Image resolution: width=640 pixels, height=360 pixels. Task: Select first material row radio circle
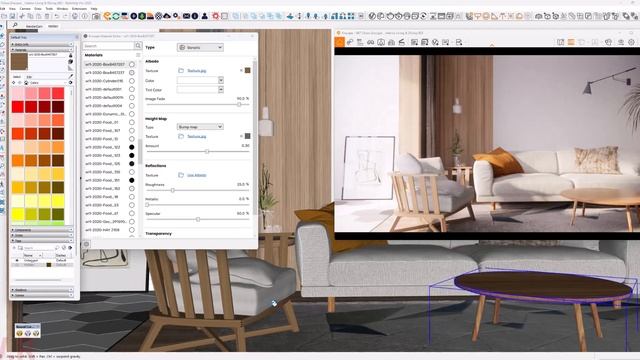(x=132, y=64)
